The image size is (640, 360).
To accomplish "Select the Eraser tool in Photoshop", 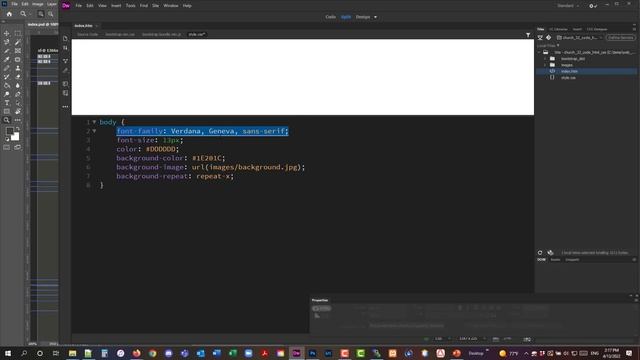I will [18, 77].
